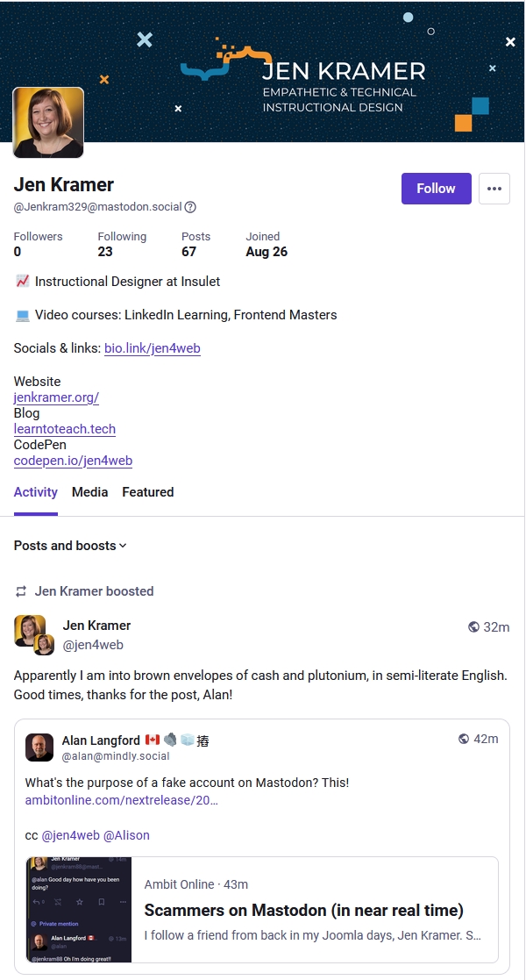Screen dimensions: 526x980
Task: Open the three-dots more options menu
Action: 494,188
